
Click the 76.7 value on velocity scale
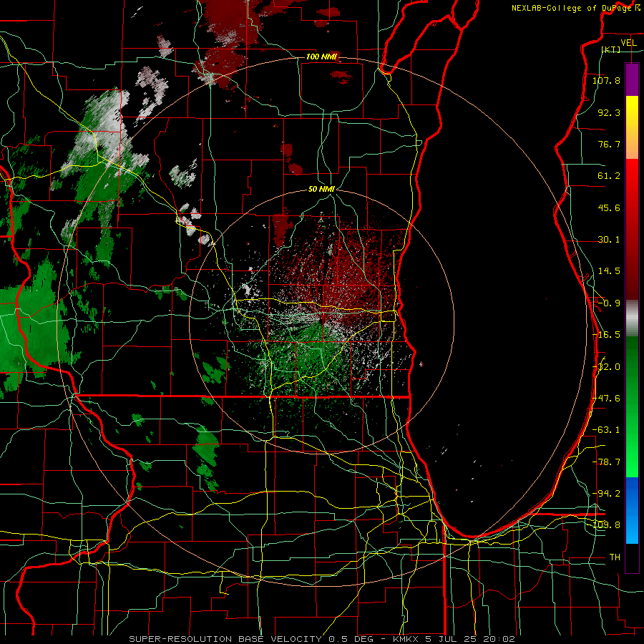tap(609, 144)
